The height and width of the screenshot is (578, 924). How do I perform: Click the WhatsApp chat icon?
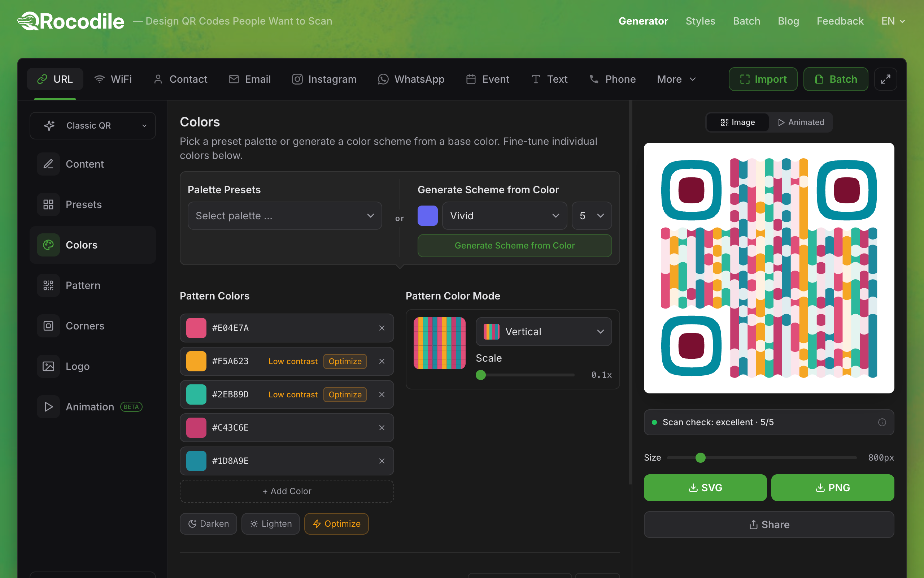click(383, 79)
